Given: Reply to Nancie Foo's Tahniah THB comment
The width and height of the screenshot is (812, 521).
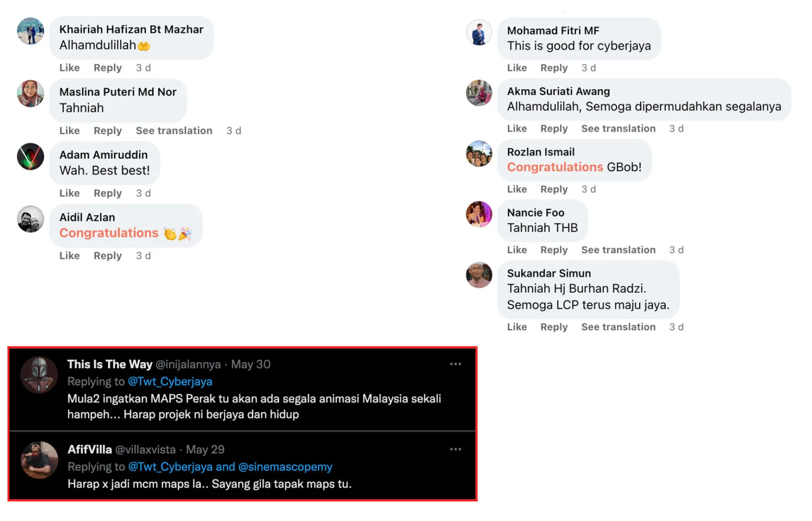Looking at the screenshot, I should point(554,250).
